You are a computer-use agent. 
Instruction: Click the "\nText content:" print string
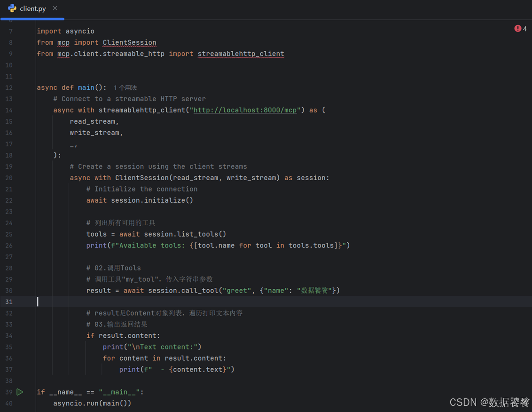(163, 347)
